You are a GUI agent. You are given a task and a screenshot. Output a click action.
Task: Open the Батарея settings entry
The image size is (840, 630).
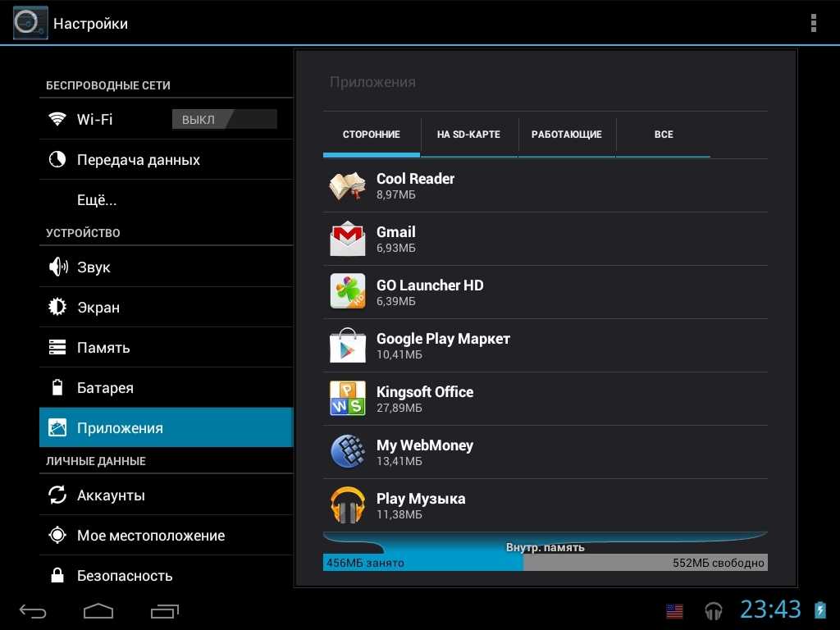click(105, 388)
